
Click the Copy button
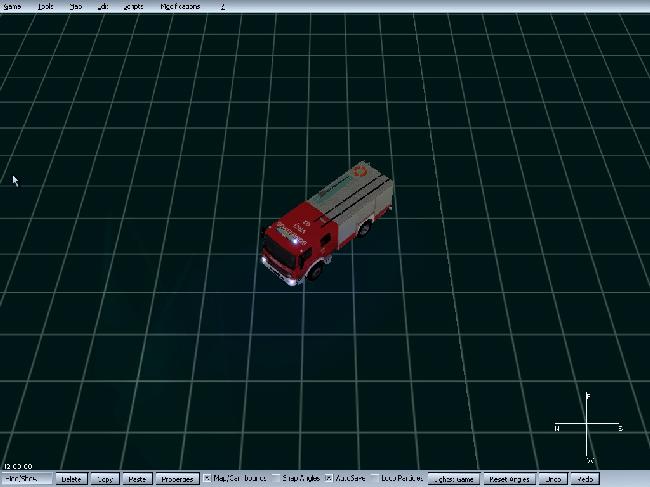pos(105,479)
